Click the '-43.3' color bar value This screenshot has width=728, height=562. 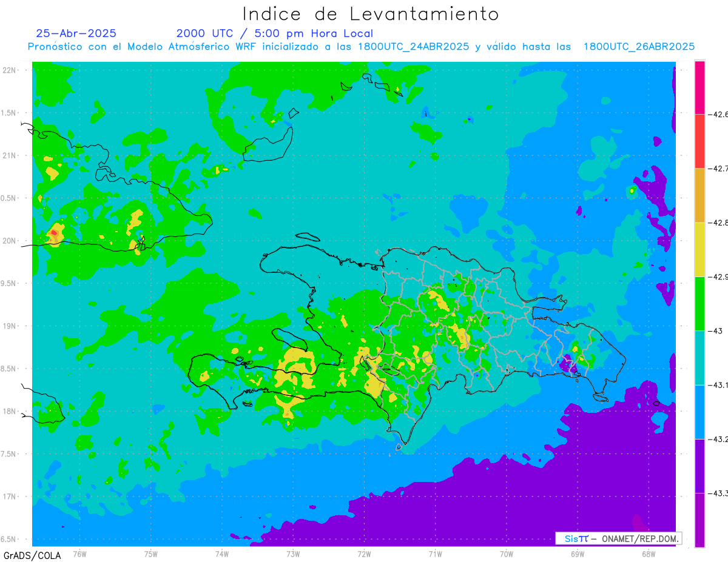pyautogui.click(x=718, y=493)
